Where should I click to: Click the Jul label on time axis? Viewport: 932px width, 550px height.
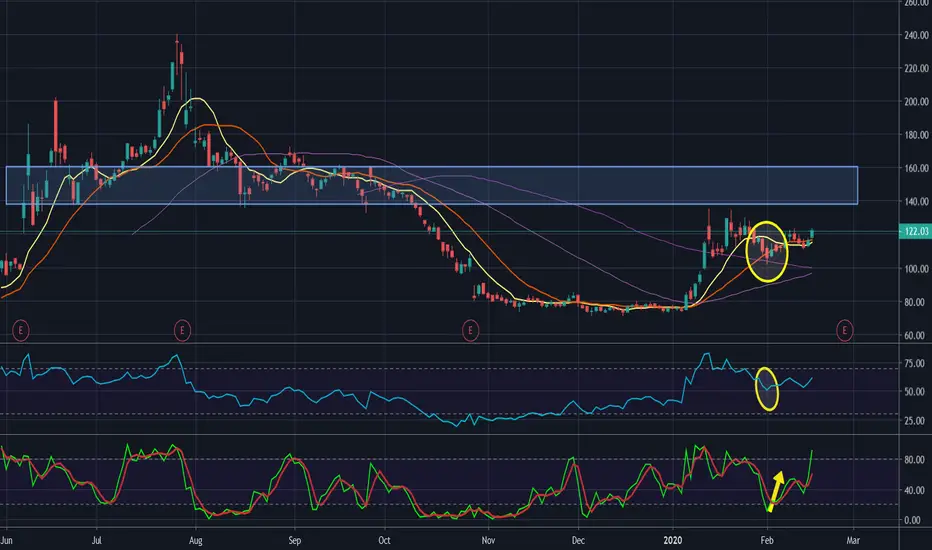coord(96,540)
